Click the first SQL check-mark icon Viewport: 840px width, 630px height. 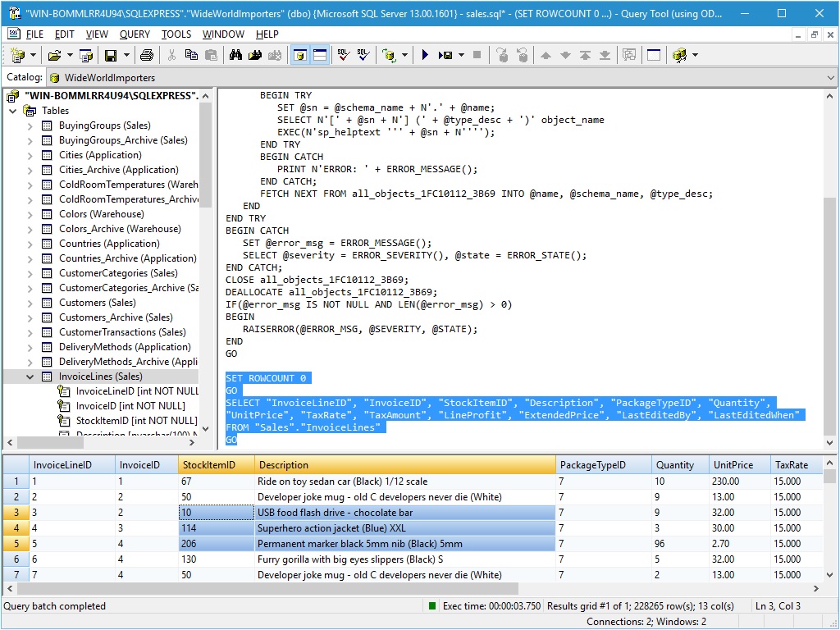pos(344,55)
